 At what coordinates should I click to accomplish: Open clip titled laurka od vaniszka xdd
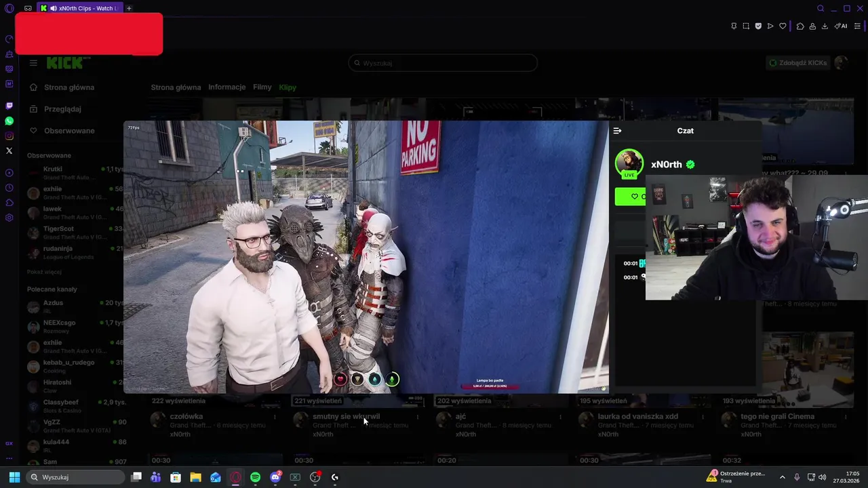click(637, 417)
